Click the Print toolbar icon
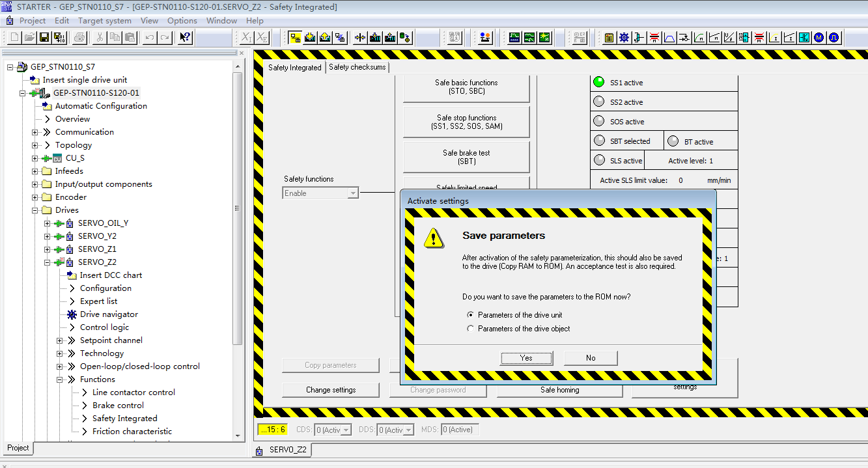This screenshot has height=468, width=868. [x=79, y=37]
